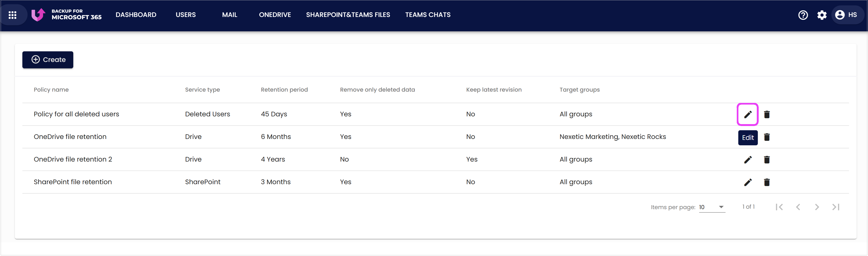Image resolution: width=868 pixels, height=256 pixels.
Task: Jump to the last page arrow
Action: tap(836, 207)
